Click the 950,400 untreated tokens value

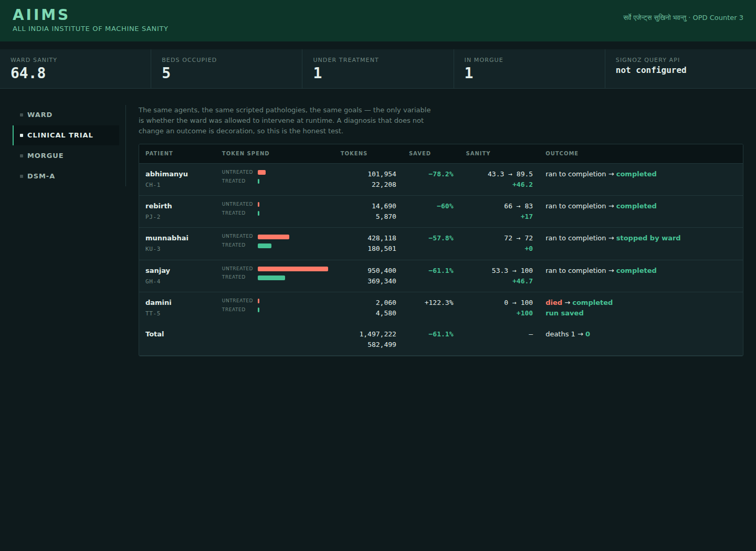pyautogui.click(x=382, y=271)
